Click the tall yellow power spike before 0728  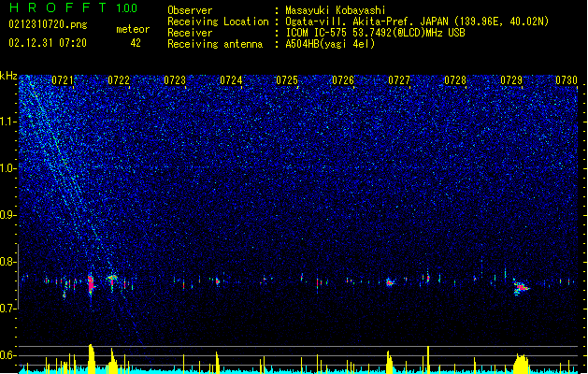pyautogui.click(x=428, y=359)
